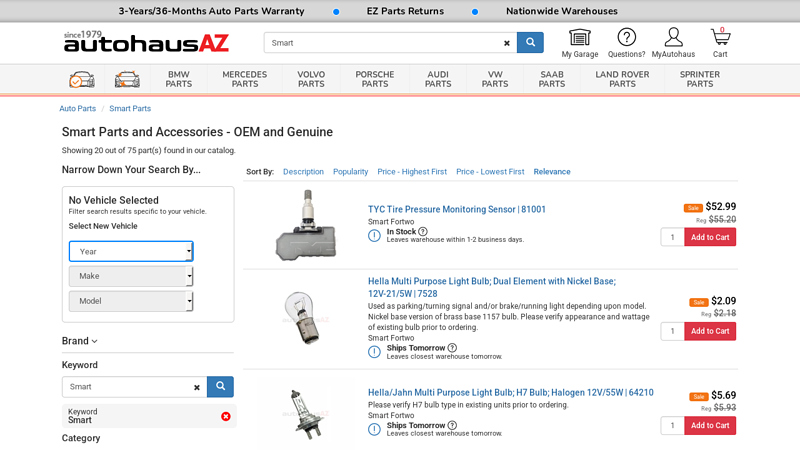Open VW Parts menu

point(495,79)
